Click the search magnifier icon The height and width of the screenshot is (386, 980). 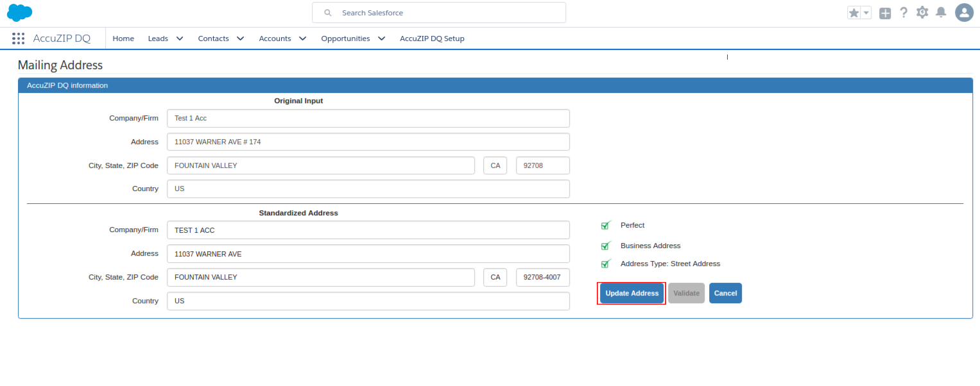coord(327,12)
